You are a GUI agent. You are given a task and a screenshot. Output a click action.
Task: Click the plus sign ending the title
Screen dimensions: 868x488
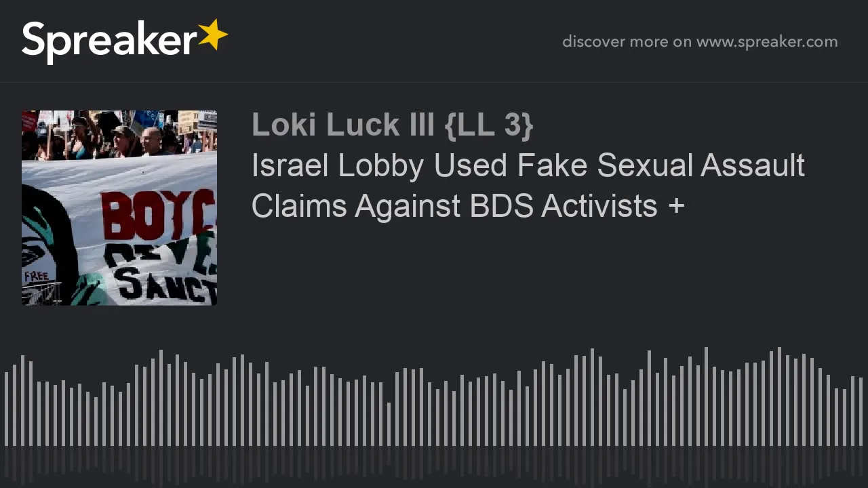[676, 207]
